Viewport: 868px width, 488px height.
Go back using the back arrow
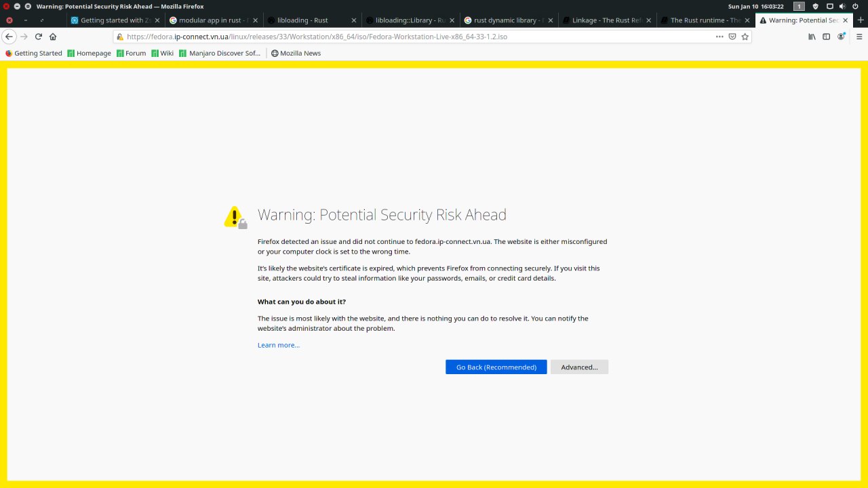click(9, 37)
